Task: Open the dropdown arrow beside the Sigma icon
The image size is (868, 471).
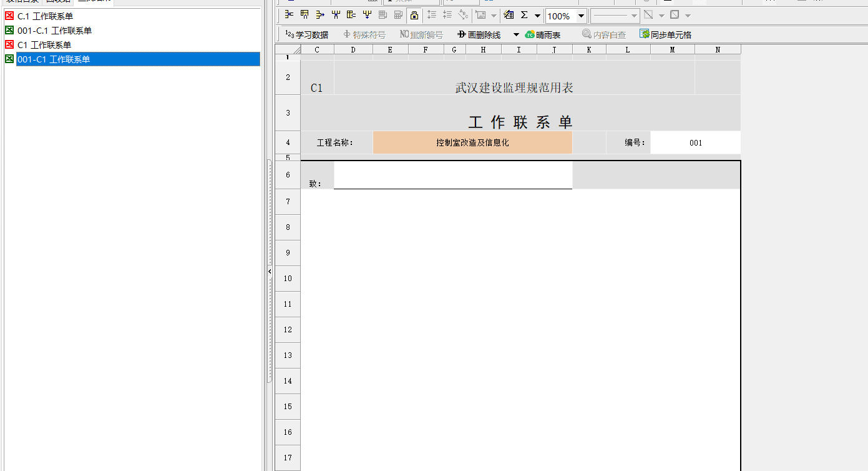Action: (537, 16)
